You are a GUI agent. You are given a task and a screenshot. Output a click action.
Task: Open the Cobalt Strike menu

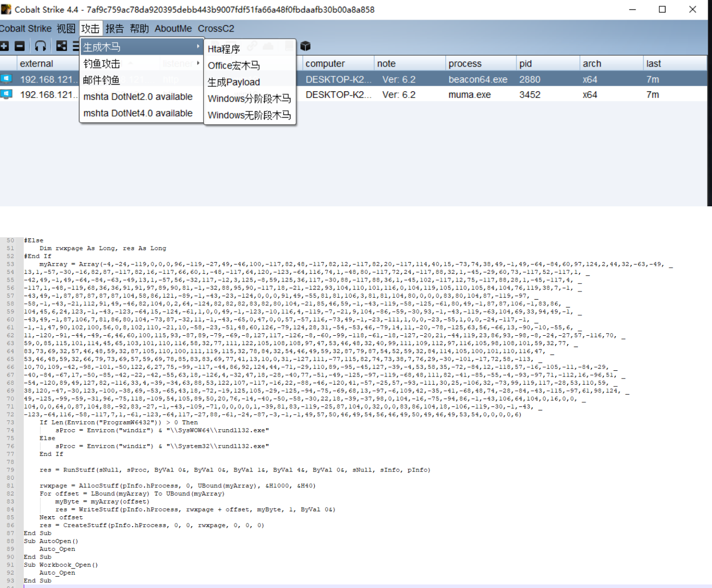pos(26,28)
